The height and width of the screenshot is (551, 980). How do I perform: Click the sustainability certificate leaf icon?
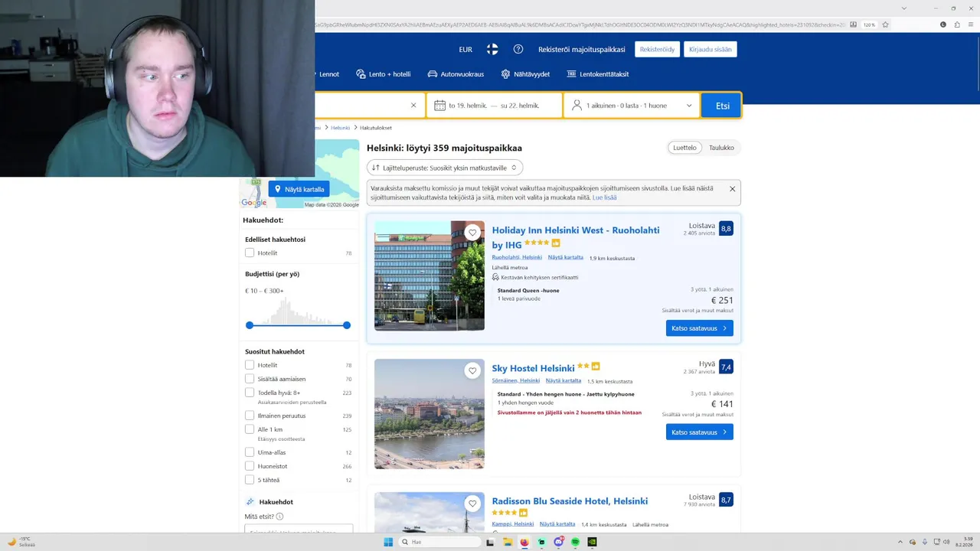pyautogui.click(x=495, y=277)
